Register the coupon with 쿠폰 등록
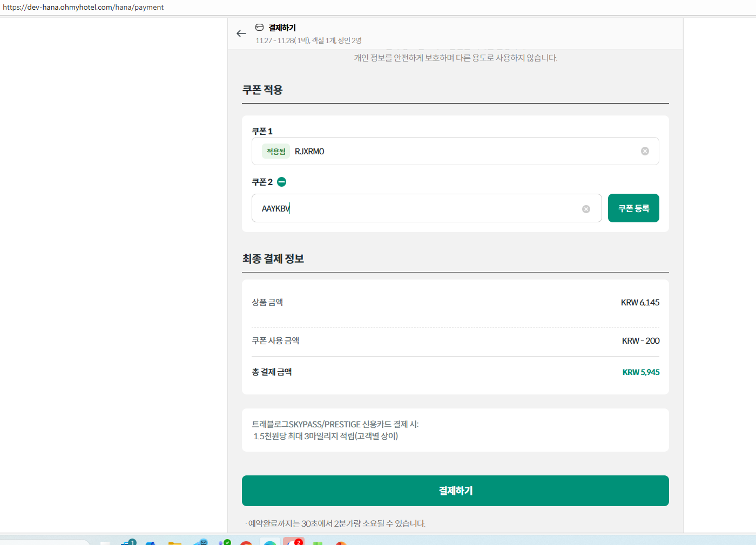Screen dimensions: 756x545 click(633, 208)
